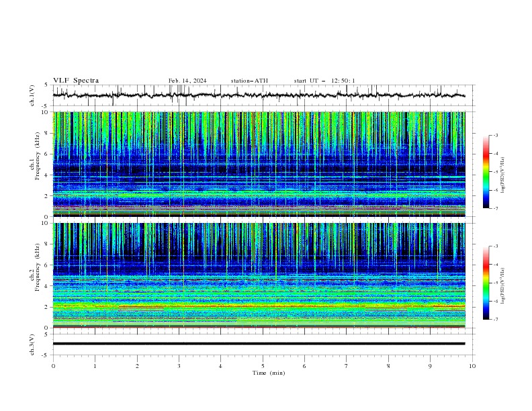Screen dimensions: 532x411
Task: Click time axis tick label "7"
Action: (x=347, y=366)
